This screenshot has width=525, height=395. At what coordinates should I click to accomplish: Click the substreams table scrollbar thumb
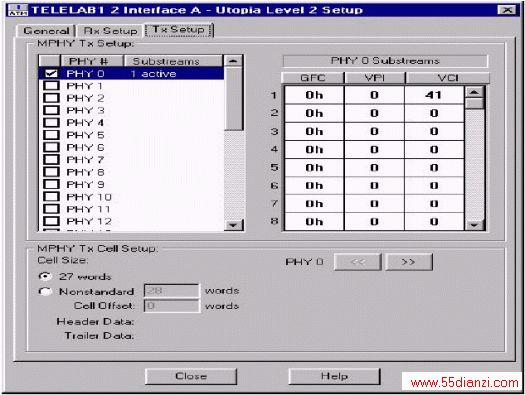[x=474, y=104]
